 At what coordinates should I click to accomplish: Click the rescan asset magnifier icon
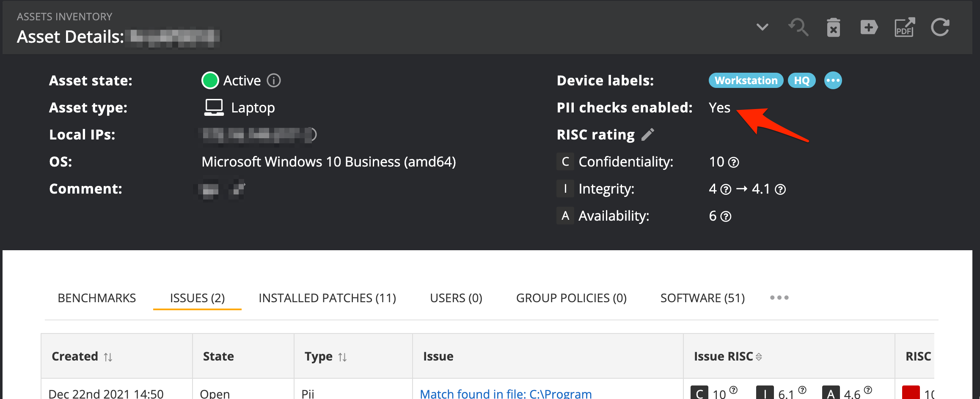798,28
